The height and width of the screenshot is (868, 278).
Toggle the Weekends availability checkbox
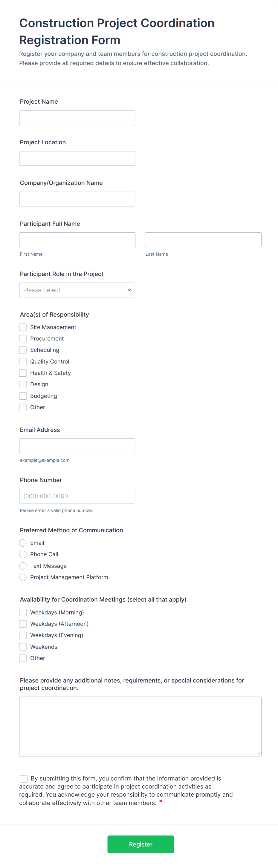(x=23, y=647)
